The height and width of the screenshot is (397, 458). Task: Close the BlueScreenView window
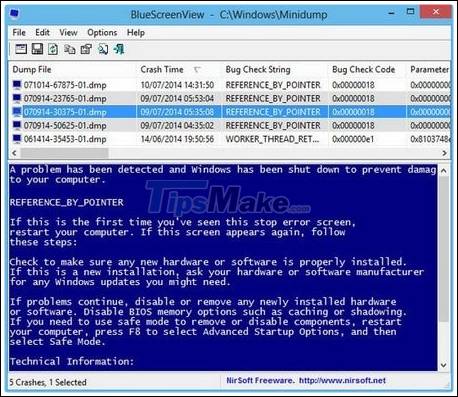(x=436, y=12)
